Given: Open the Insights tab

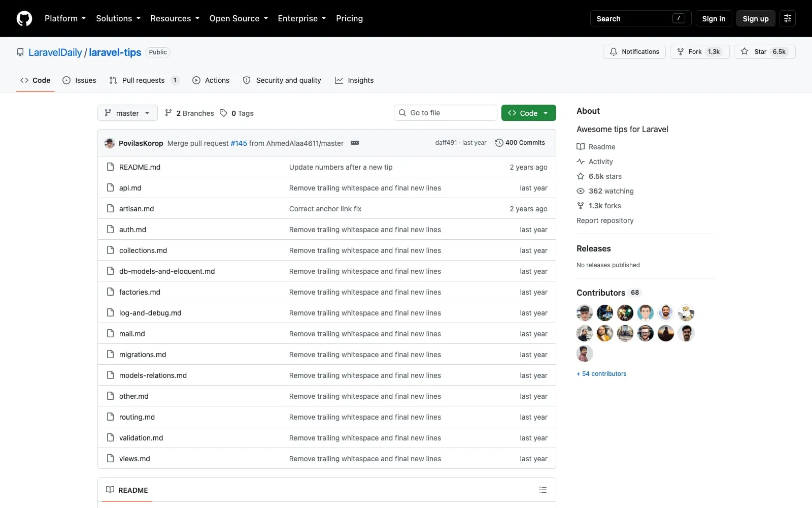Looking at the screenshot, I should (354, 80).
